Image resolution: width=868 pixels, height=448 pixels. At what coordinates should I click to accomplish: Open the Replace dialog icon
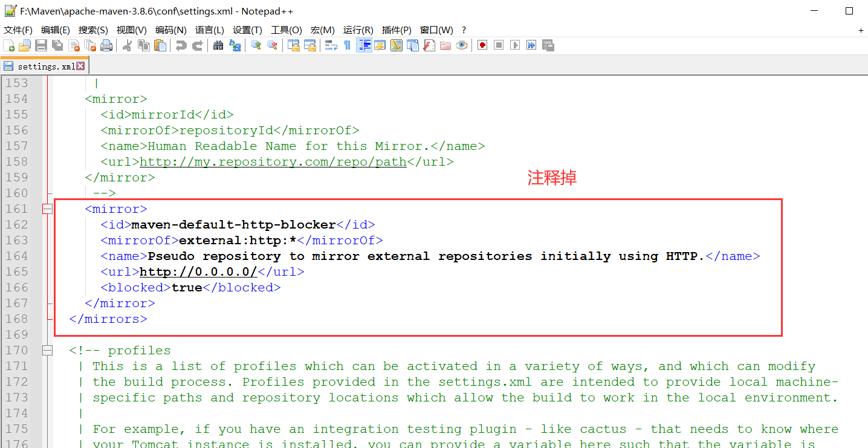[x=235, y=45]
